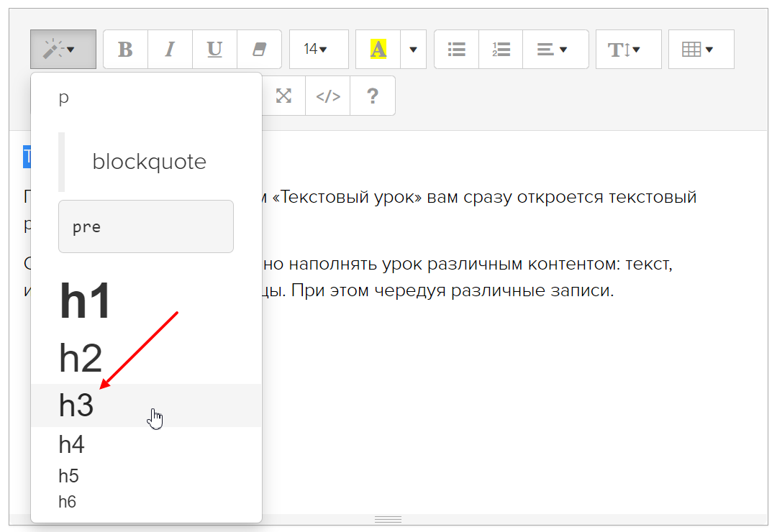Toggle bold formatting

click(x=125, y=50)
